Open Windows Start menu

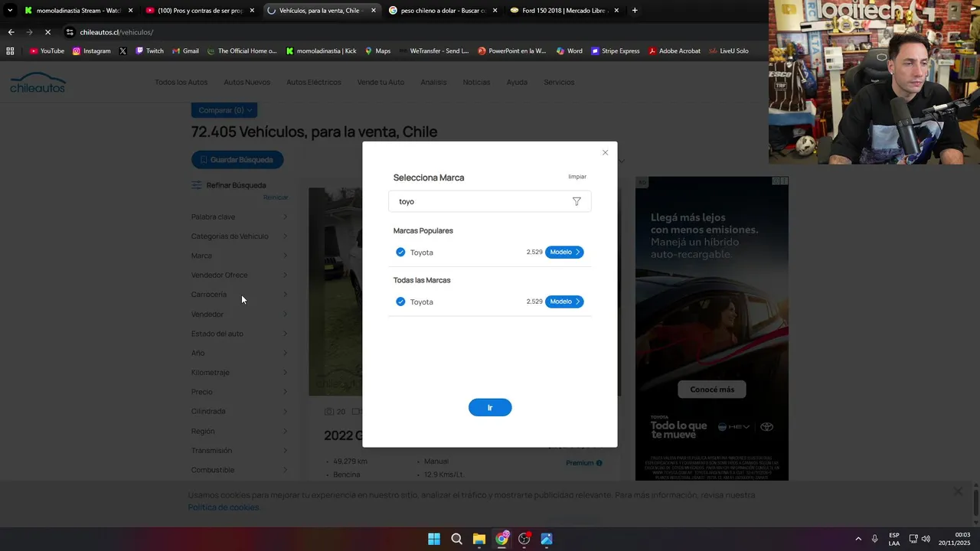click(434, 539)
